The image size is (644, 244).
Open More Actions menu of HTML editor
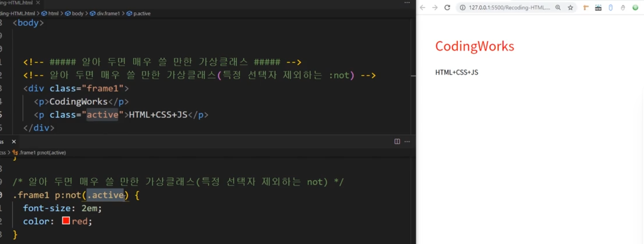tap(407, 3)
